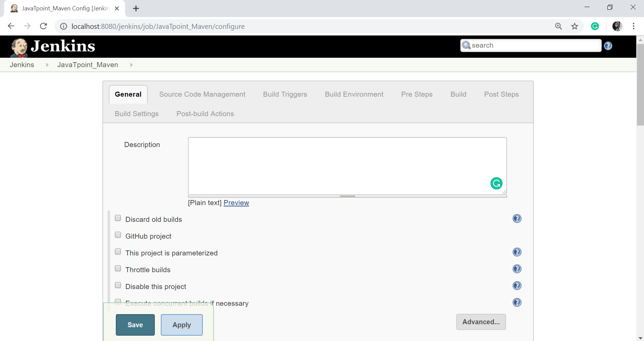This screenshot has height=341, width=644.
Task: Click the Jenkins logo in header
Action: (x=53, y=47)
